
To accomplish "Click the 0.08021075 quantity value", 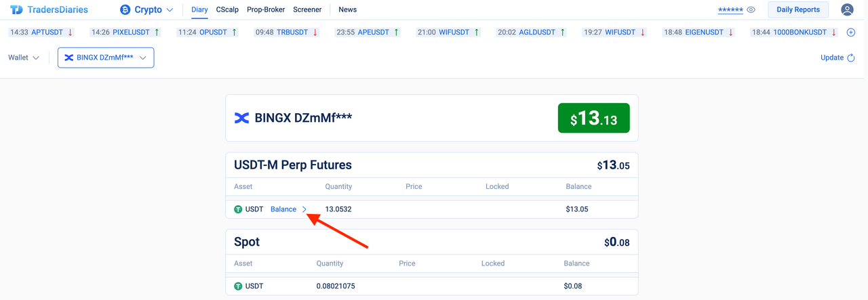I will tap(336, 286).
